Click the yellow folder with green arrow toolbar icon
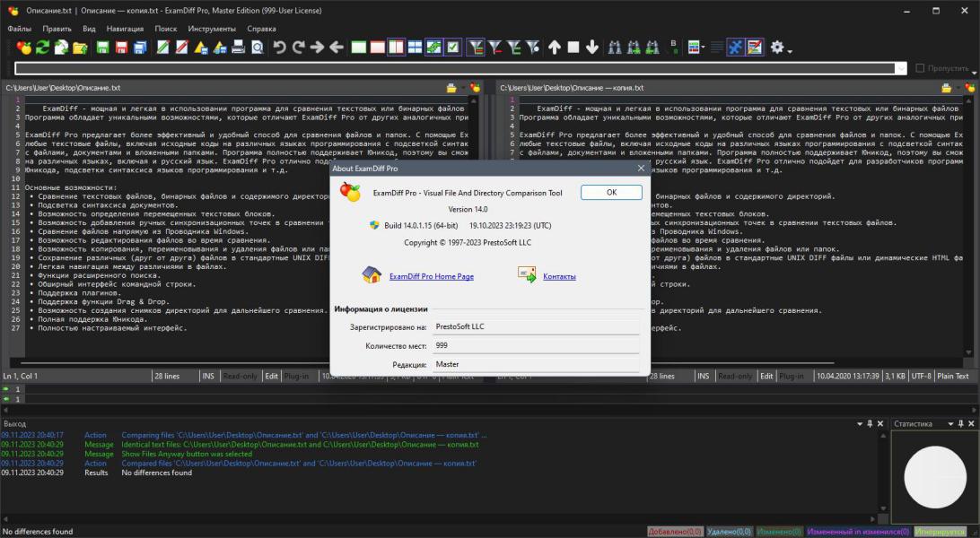980x538 pixels. pos(79,48)
